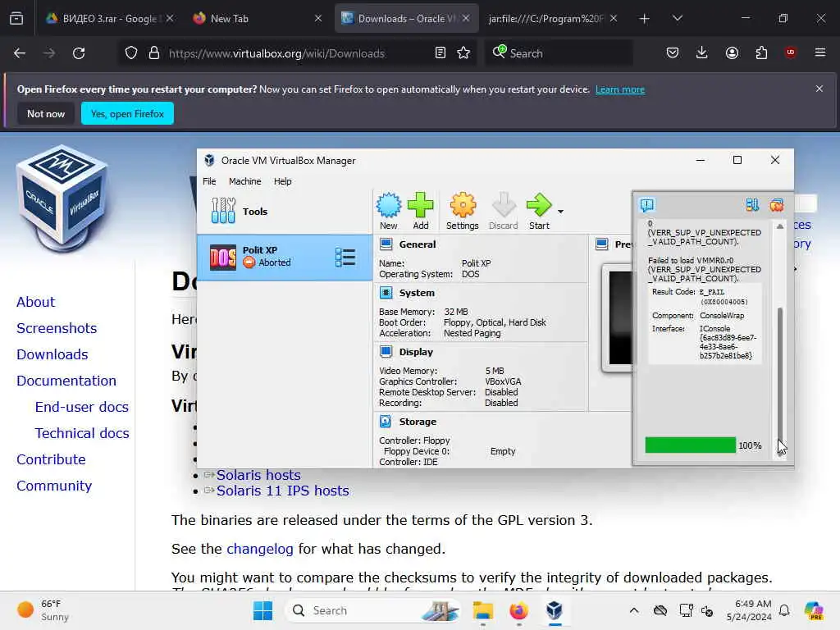Click the Display section header
The height and width of the screenshot is (630, 840).
click(415, 352)
